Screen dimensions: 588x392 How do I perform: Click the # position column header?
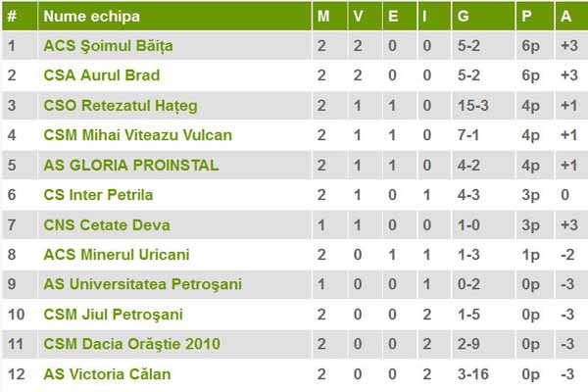(12, 16)
